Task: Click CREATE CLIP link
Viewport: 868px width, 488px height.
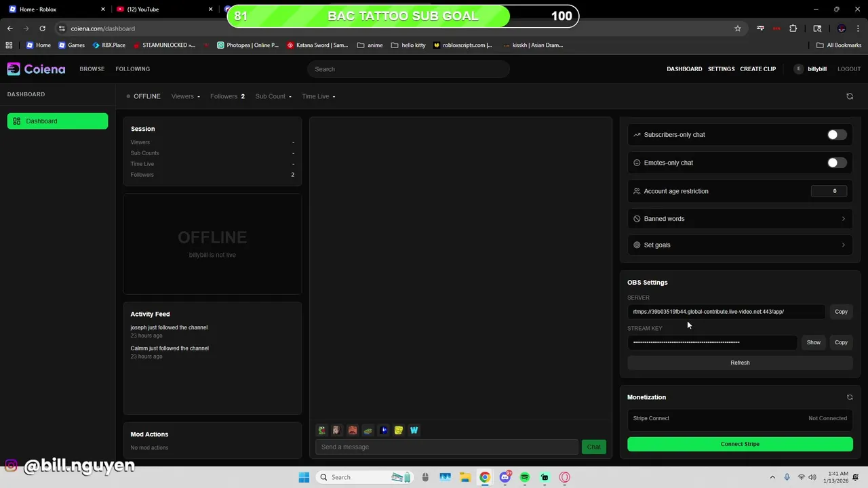Action: pyautogui.click(x=757, y=69)
